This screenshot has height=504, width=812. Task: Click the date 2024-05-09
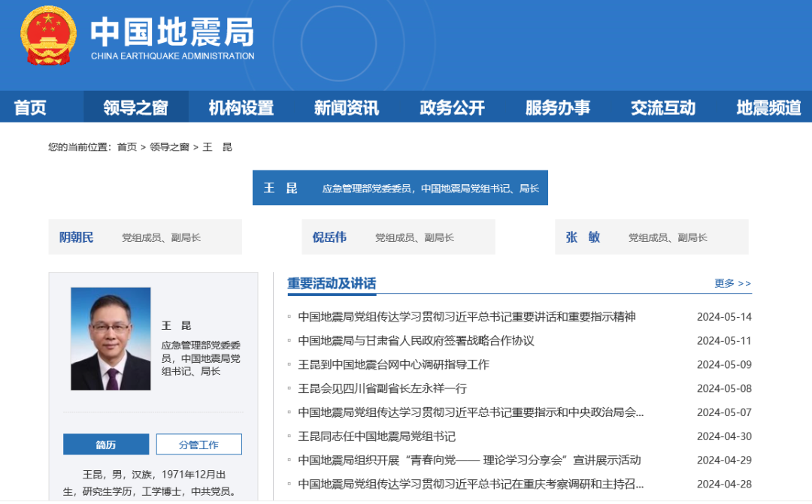pos(724,364)
